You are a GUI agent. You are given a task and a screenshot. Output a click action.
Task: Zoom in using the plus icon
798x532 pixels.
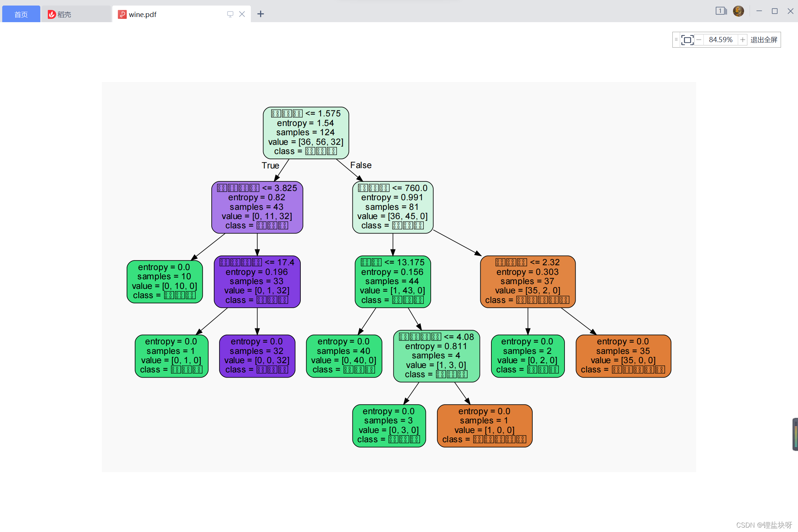pos(743,40)
